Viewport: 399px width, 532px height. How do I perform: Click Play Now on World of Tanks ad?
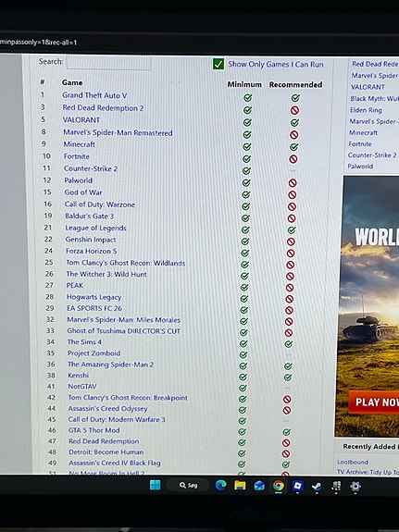pos(373,402)
